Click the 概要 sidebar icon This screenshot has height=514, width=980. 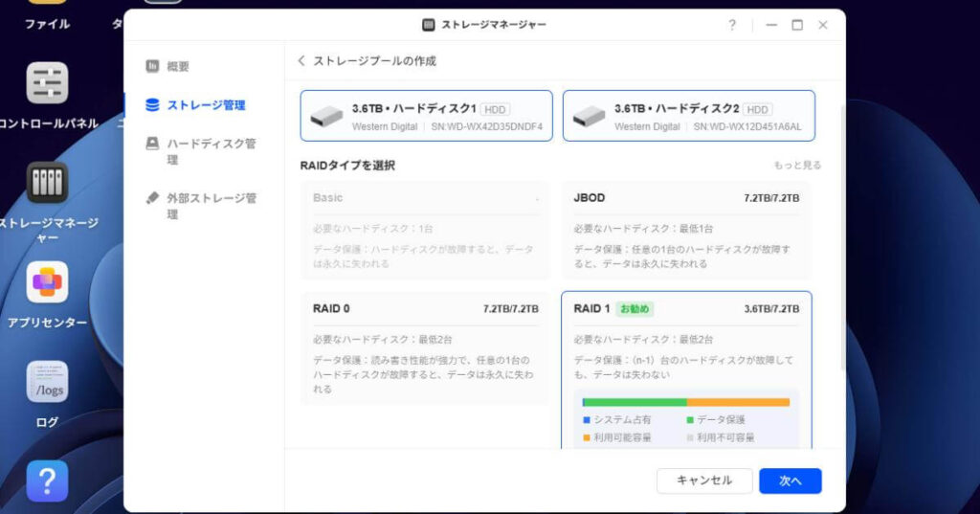(x=152, y=66)
